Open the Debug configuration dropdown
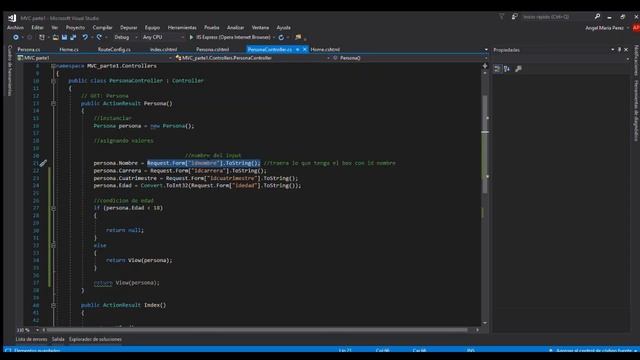This screenshot has width=640, height=360. 136,38
